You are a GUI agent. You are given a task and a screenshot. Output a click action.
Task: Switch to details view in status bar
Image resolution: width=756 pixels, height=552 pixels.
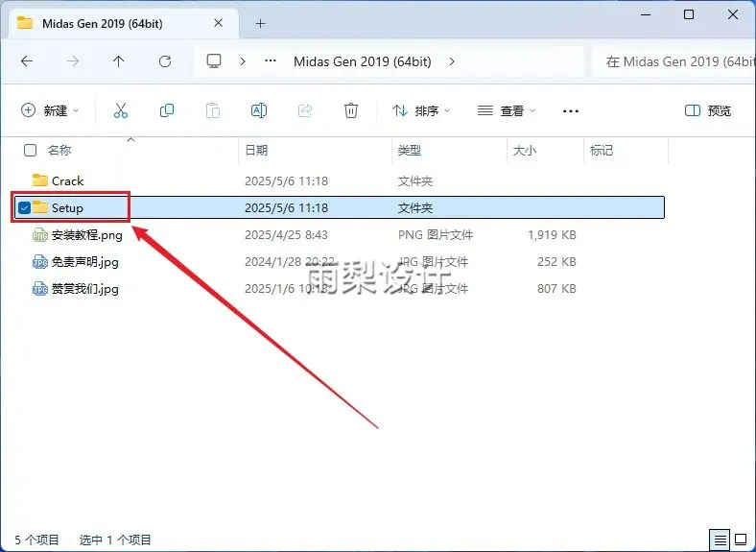[x=720, y=539]
